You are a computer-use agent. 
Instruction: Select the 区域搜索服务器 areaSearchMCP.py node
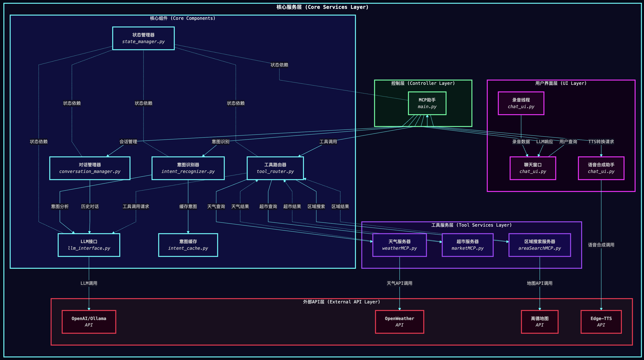coord(539,245)
